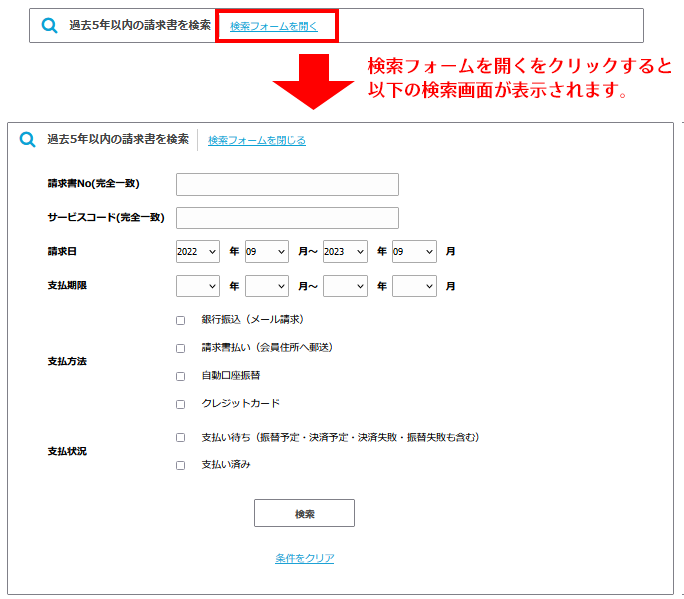
Task: Focus the サービスコード input field
Action: (x=287, y=218)
